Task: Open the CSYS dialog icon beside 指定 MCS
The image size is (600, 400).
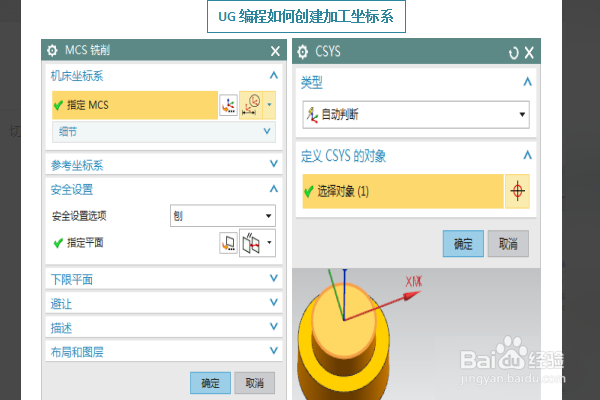Action: 228,105
